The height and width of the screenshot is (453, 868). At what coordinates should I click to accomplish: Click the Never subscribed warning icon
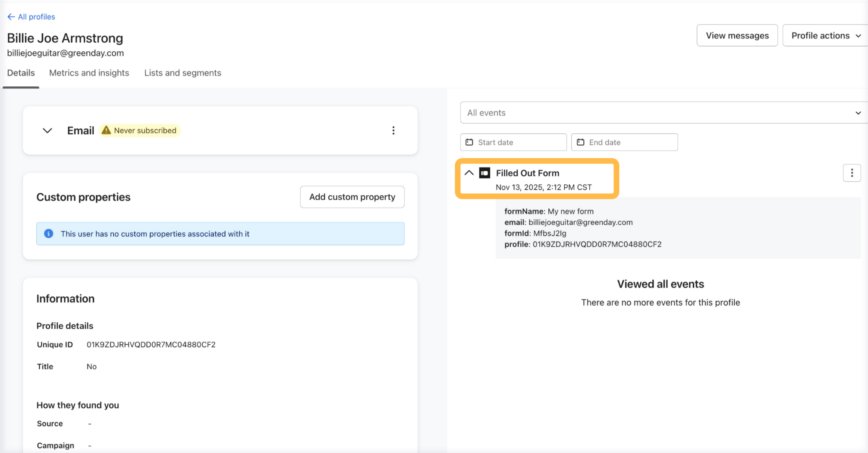(106, 130)
